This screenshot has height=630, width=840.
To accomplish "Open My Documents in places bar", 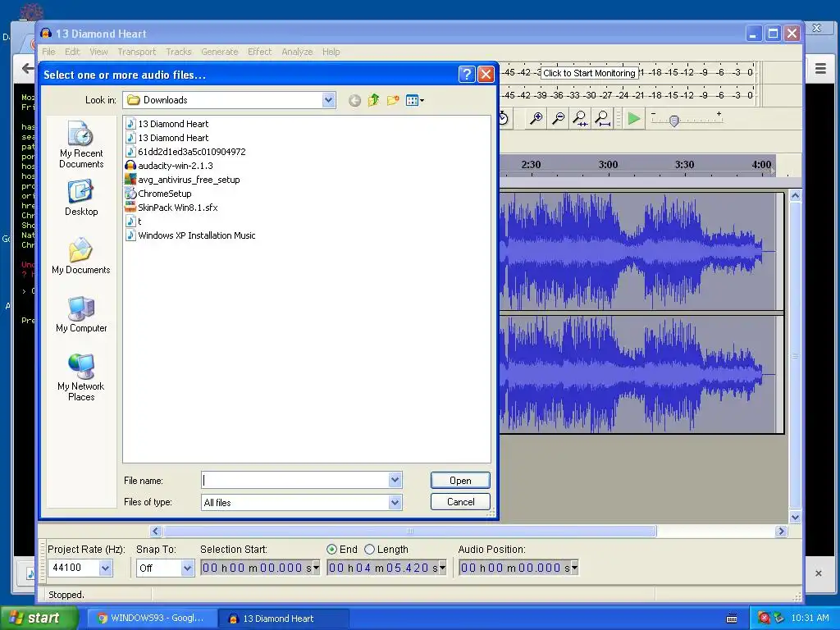I will pyautogui.click(x=81, y=256).
